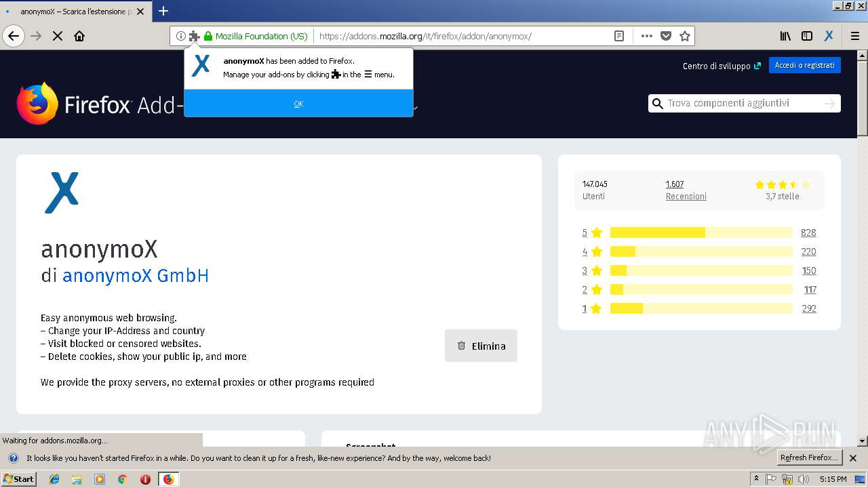Open page actions three-dot menu

pos(646,36)
